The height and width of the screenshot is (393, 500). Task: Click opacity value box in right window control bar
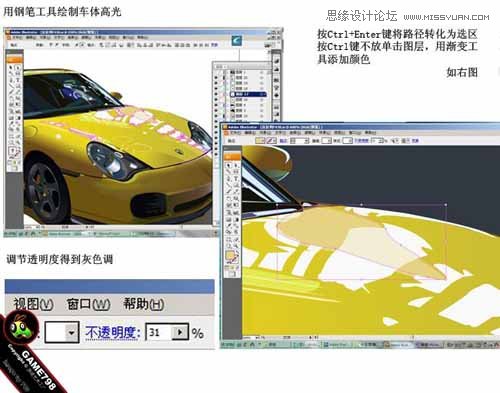tap(378, 141)
